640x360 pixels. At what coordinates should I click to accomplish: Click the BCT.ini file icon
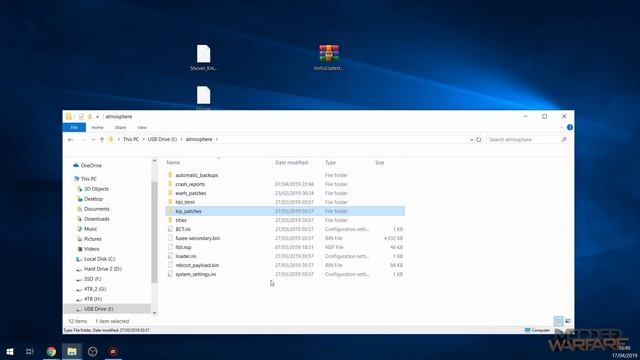click(x=170, y=229)
